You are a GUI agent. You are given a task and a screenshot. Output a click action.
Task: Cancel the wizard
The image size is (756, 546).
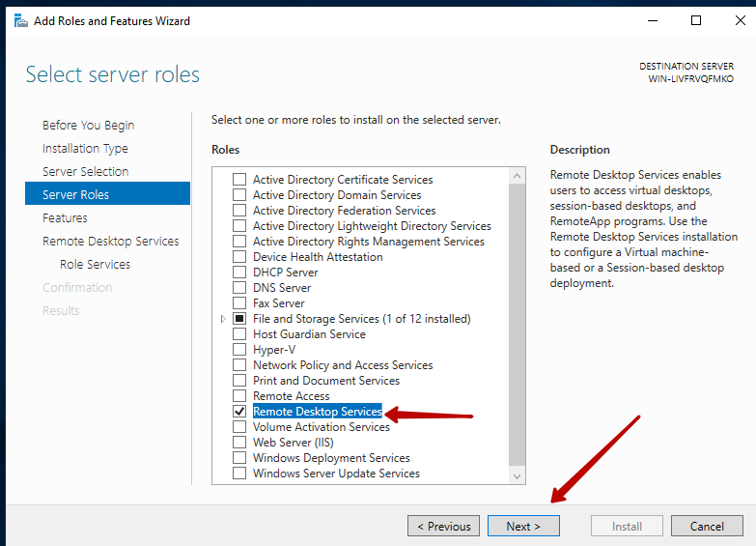pos(707,526)
